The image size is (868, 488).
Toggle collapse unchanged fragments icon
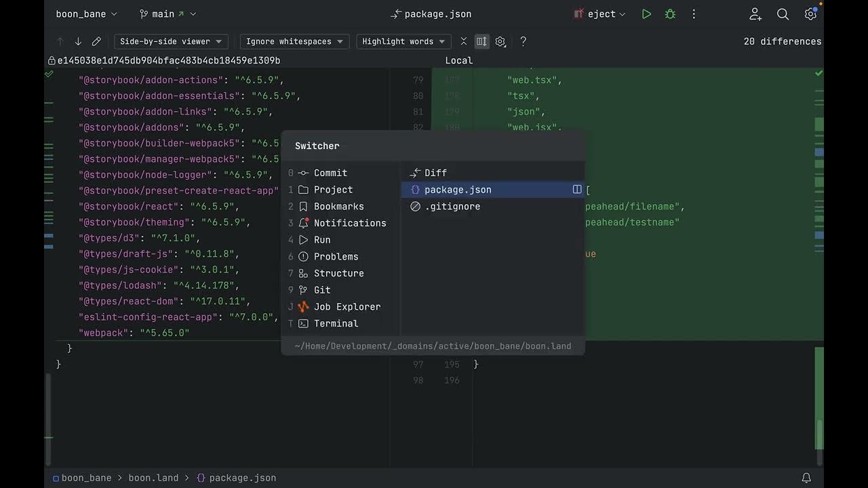pyautogui.click(x=464, y=41)
